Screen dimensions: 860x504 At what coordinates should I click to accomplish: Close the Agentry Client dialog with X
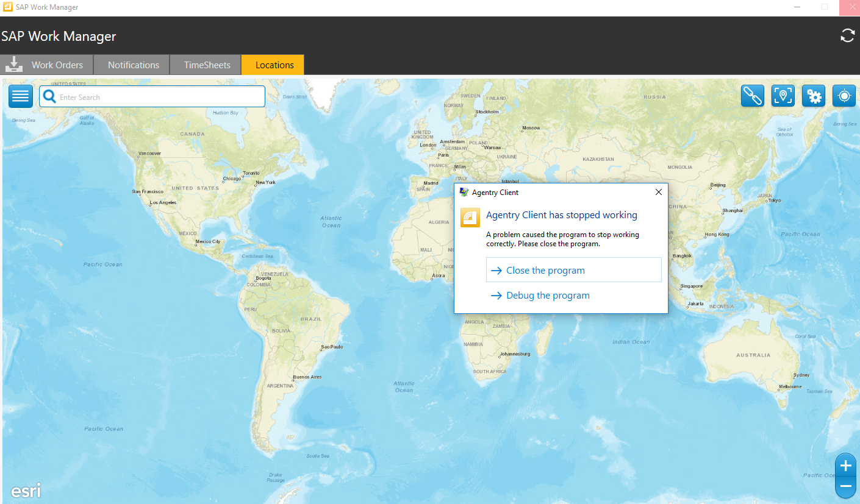tap(658, 192)
